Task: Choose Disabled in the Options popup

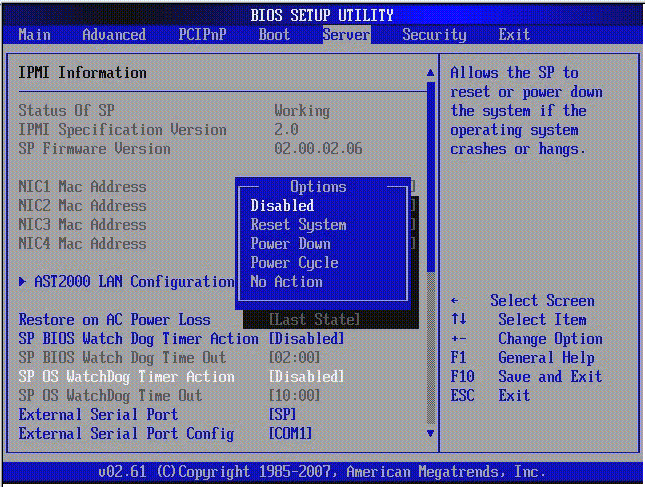Action: coord(282,206)
